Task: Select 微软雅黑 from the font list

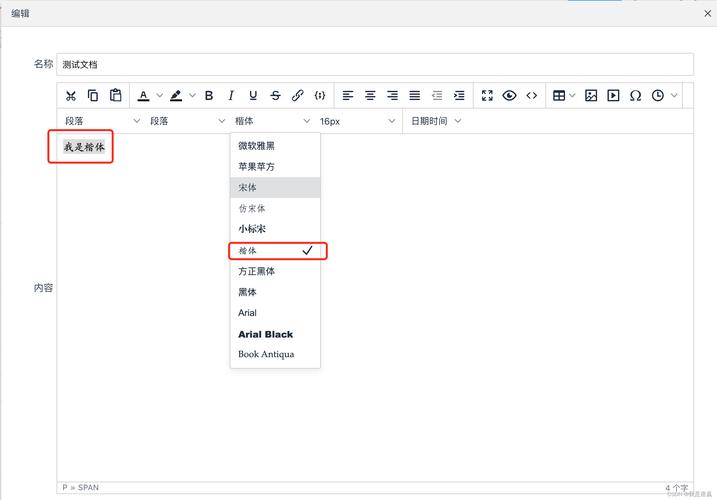Action: [x=257, y=146]
